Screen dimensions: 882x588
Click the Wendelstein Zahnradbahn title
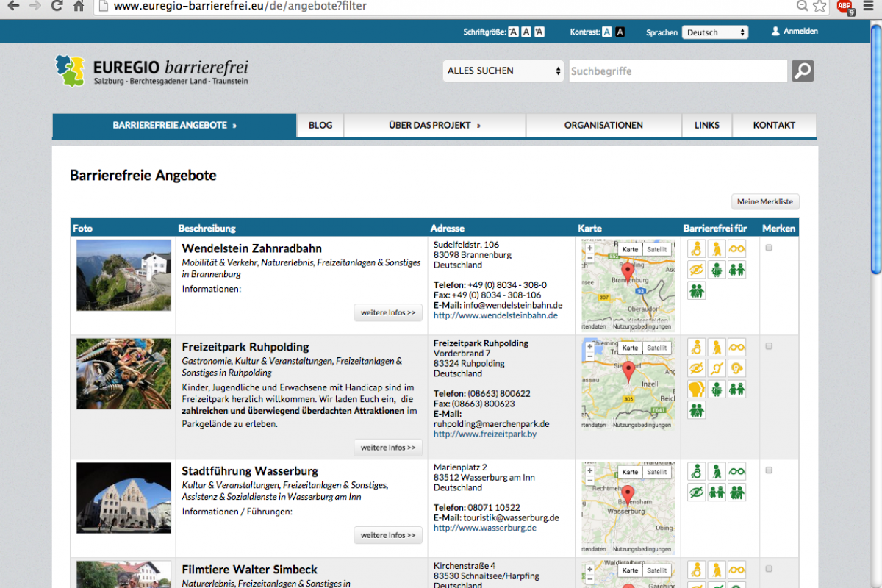(252, 248)
